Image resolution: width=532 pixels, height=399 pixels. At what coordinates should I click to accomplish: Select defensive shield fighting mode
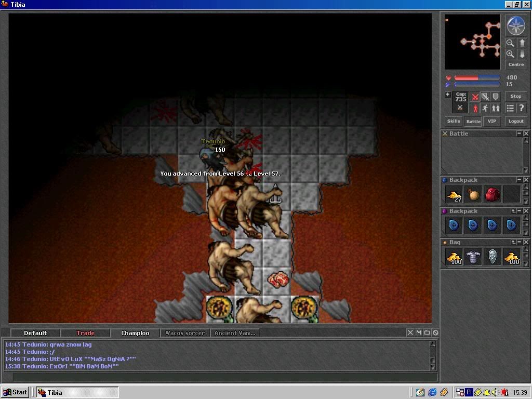tap(496, 97)
